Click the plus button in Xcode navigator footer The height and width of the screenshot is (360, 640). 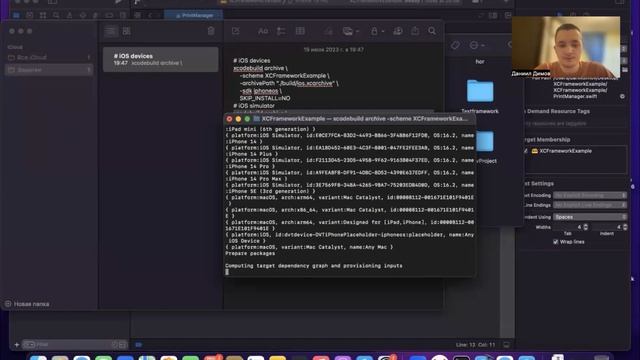(x=17, y=344)
